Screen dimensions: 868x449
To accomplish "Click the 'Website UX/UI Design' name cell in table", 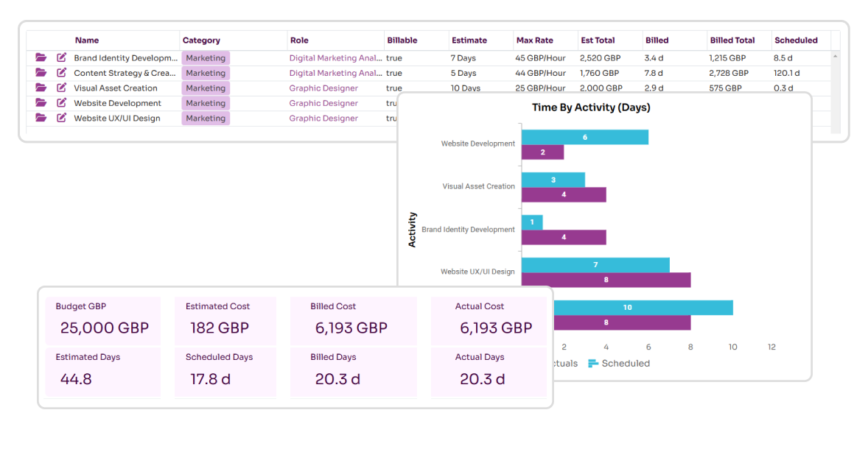I will (x=117, y=118).
